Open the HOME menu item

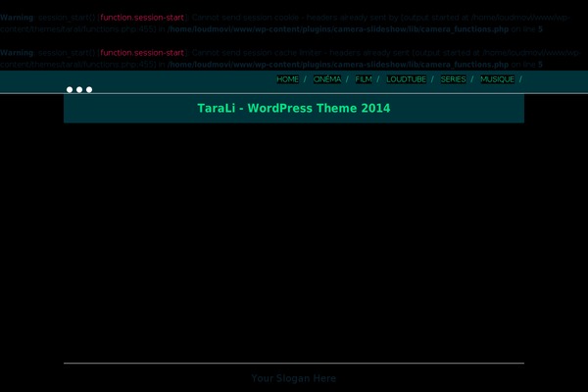pos(287,79)
